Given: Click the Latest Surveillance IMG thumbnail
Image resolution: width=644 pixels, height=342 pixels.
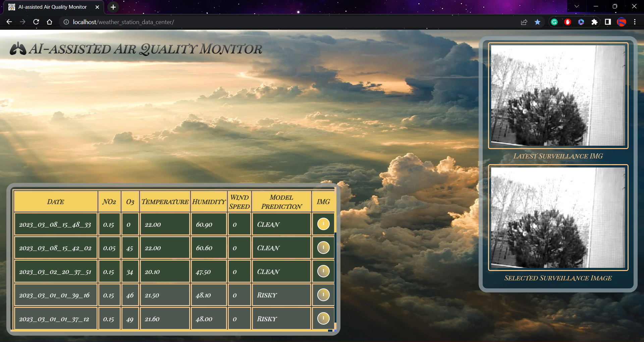Looking at the screenshot, I should point(558,96).
